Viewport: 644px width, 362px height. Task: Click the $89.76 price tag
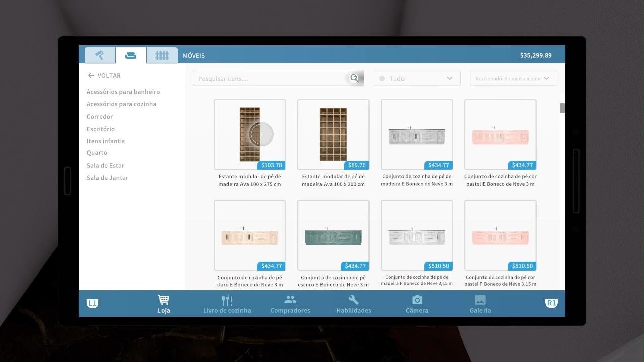(357, 165)
